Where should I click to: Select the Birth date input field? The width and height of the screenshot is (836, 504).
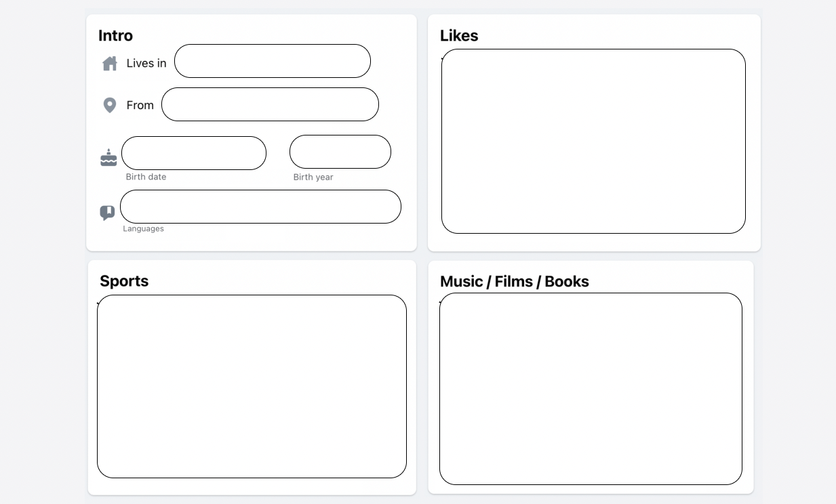click(x=193, y=153)
